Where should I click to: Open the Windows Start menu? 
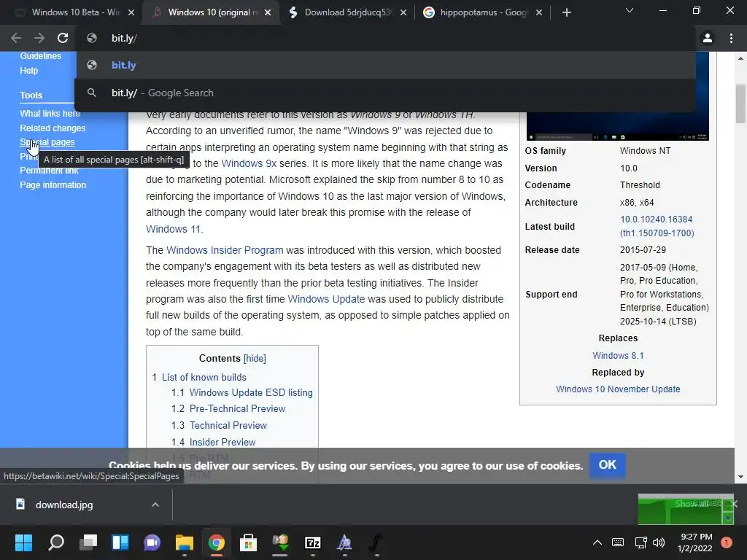(23, 542)
